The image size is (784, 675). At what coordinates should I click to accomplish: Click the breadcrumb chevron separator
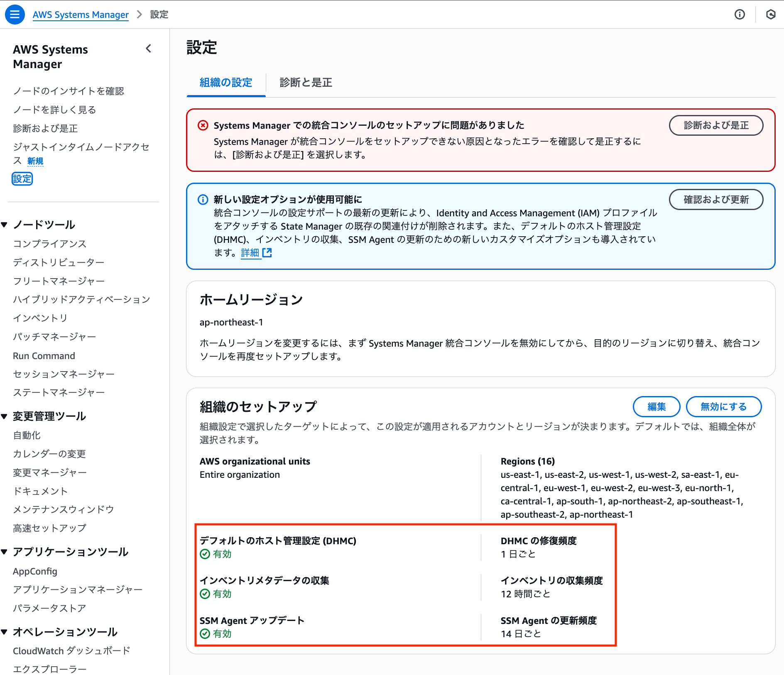coord(140,15)
